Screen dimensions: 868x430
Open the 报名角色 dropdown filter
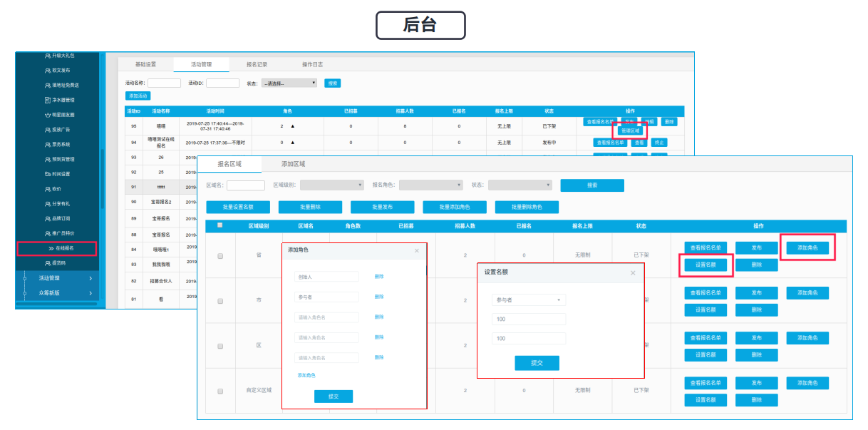point(431,185)
